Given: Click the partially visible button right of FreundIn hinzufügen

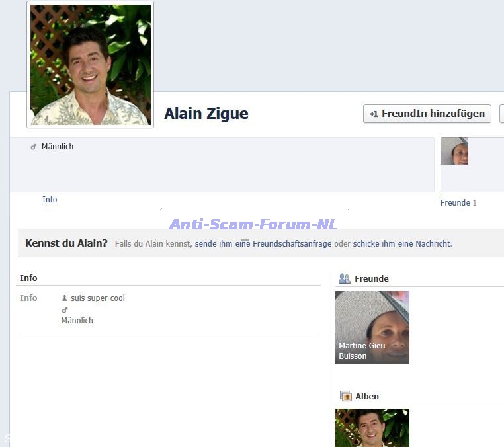Looking at the screenshot, I should [501, 114].
